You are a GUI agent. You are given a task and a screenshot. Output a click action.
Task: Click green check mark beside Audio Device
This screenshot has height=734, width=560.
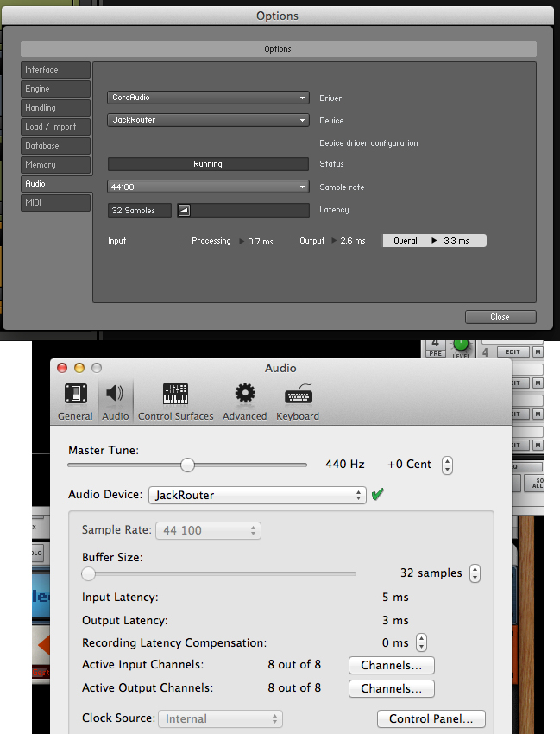pos(378,494)
